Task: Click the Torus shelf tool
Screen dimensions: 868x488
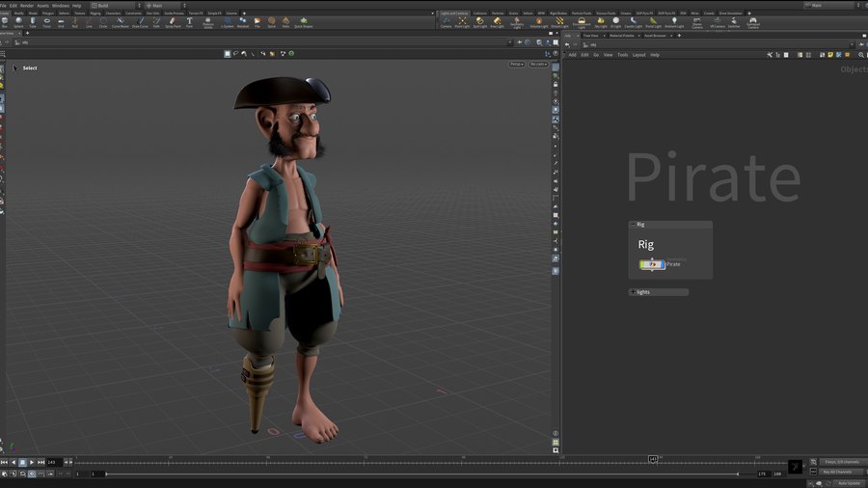Action: point(46,21)
